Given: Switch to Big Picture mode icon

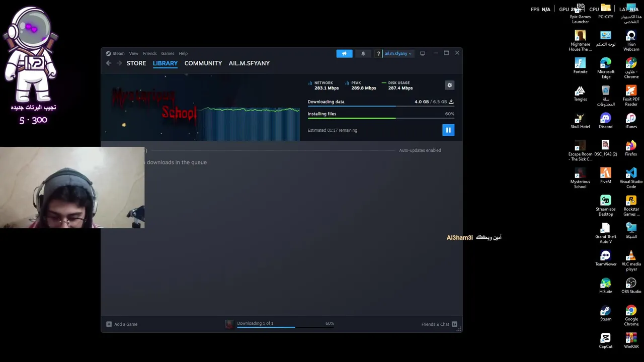Looking at the screenshot, I should point(423,53).
